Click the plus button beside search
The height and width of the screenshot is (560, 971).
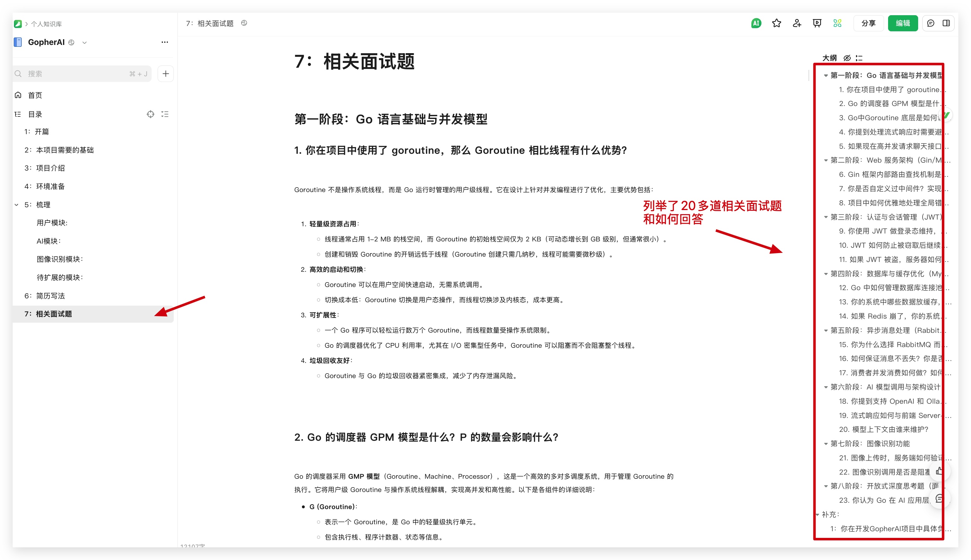[166, 73]
